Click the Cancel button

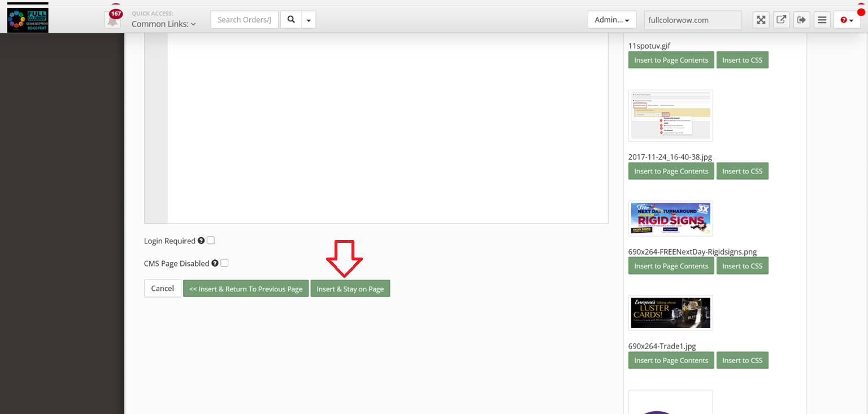coord(163,289)
